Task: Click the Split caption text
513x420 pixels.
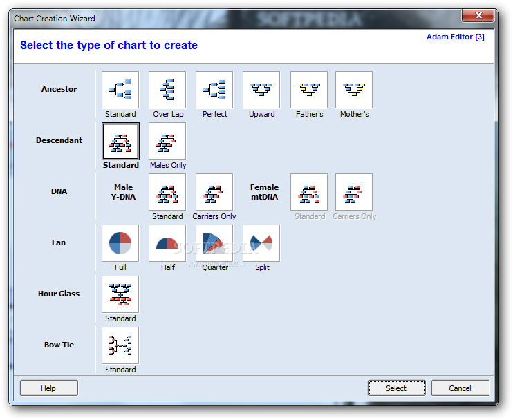Action: coord(262,267)
